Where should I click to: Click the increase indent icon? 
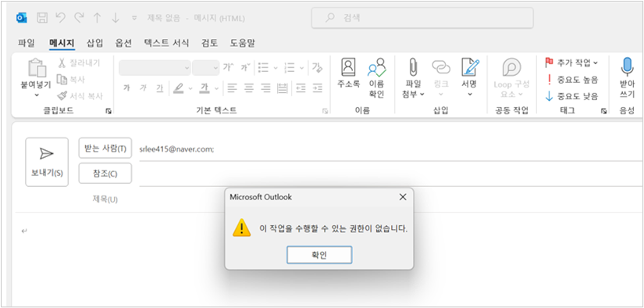(x=317, y=88)
